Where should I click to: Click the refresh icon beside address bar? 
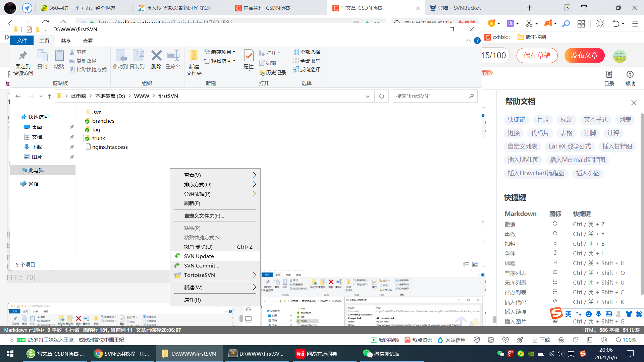coord(381,96)
